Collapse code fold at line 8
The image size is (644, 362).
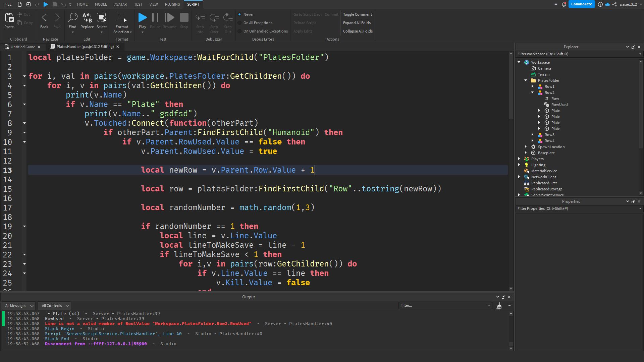pos(24,123)
